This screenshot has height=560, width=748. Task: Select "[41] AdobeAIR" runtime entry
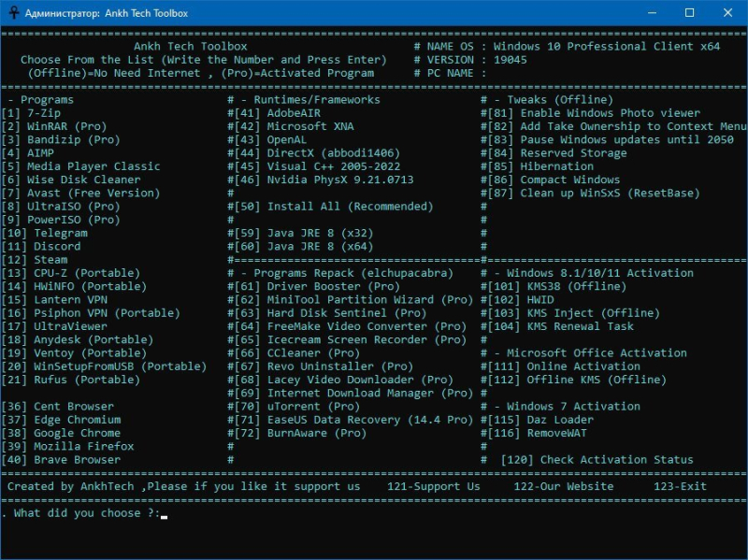(x=278, y=113)
